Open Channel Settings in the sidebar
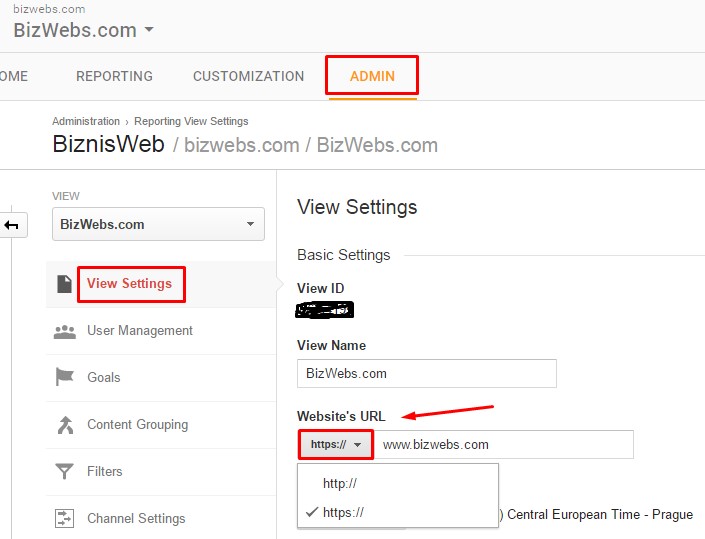 point(136,518)
